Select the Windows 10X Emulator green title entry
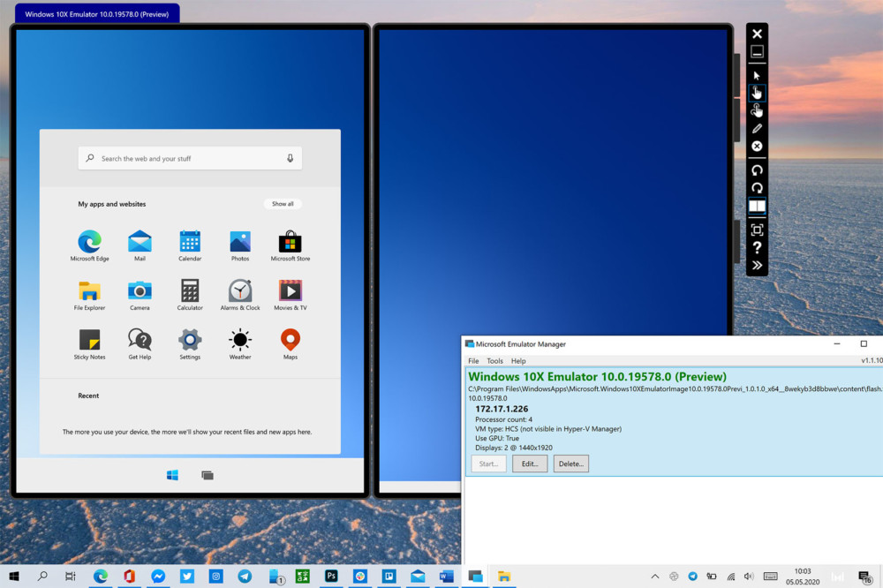This screenshot has width=883, height=588. tap(598, 377)
